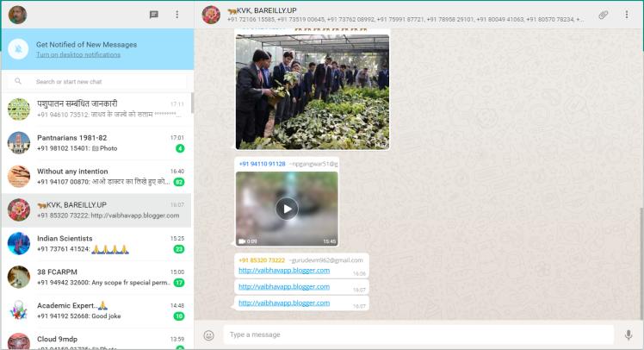Image resolution: width=644 pixels, height=350 pixels.
Task: Open the new chat icon
Action: tap(153, 15)
